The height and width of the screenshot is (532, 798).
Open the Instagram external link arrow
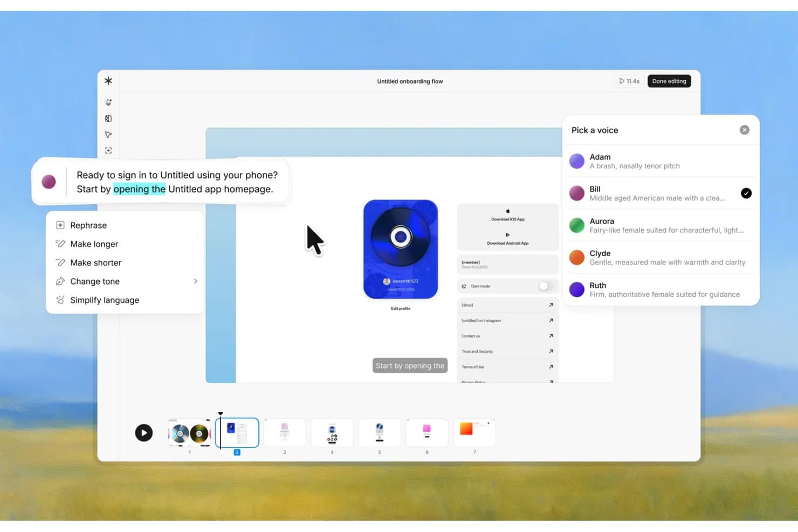(x=551, y=321)
